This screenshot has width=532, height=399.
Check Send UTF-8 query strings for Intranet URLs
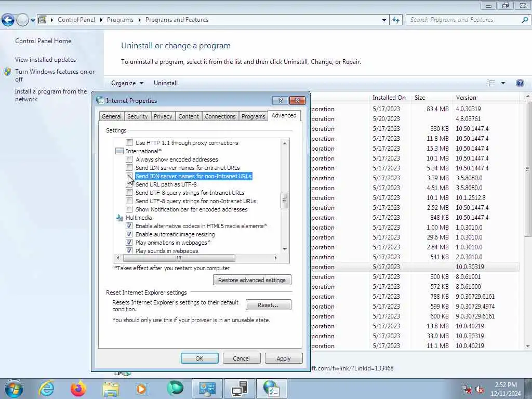click(x=129, y=192)
